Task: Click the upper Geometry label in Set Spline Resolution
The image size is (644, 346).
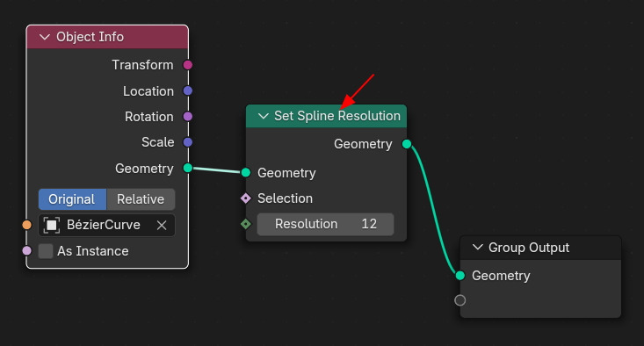Action: 363,144
